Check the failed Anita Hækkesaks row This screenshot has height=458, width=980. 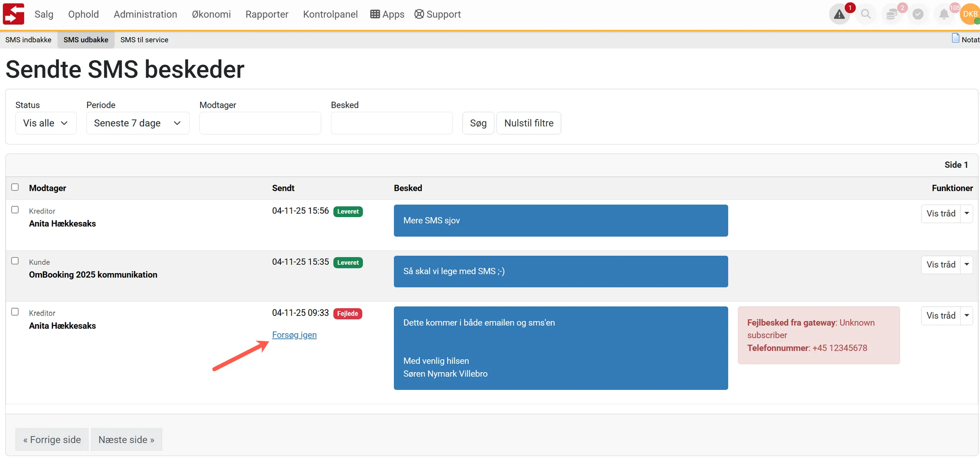[x=15, y=312]
